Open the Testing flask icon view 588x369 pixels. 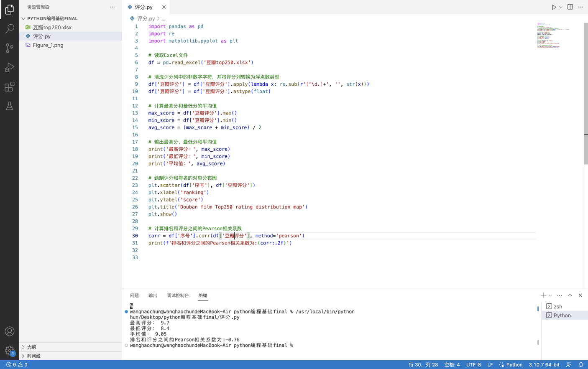[x=9, y=106]
